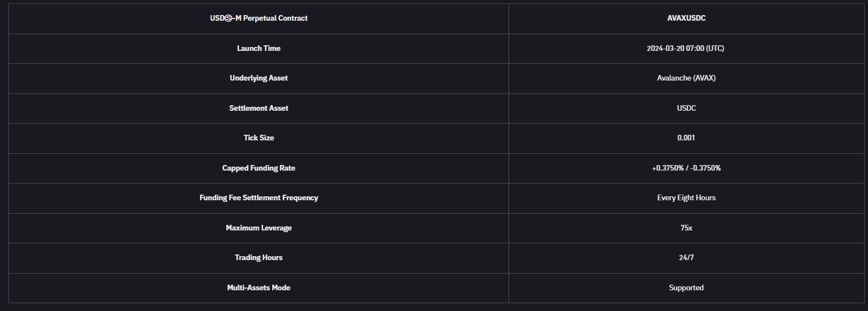Viewport: 868px width, 311px height.
Task: Click the Tick Size label
Action: pos(259,138)
